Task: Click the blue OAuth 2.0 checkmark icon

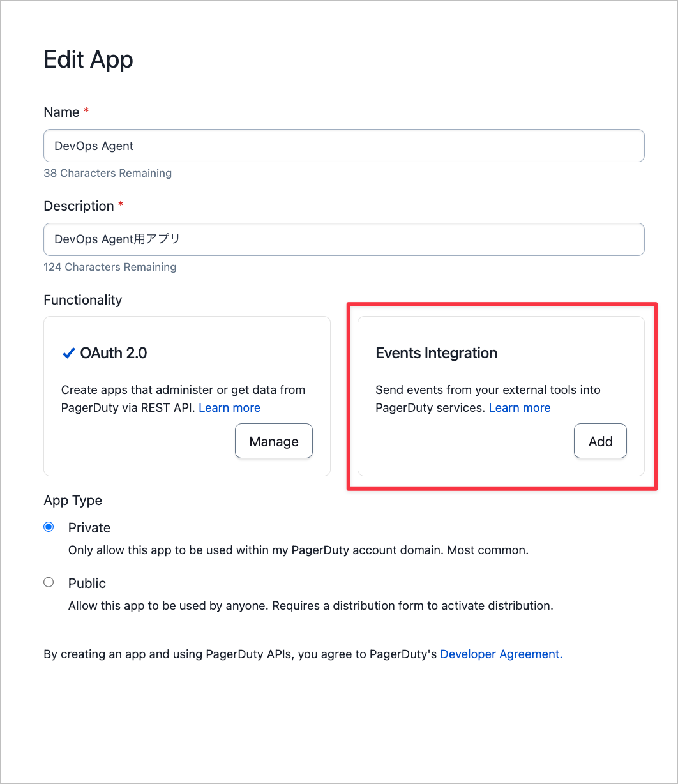Action: pos(68,353)
